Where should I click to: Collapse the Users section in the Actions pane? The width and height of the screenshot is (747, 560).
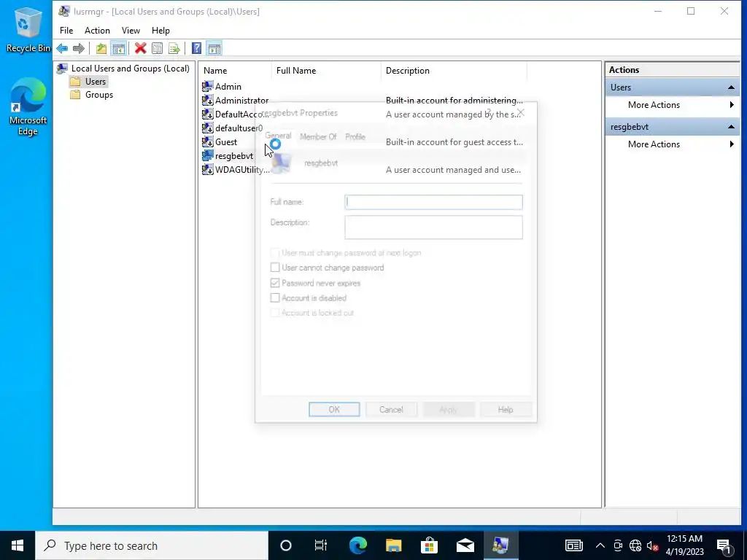731,87
